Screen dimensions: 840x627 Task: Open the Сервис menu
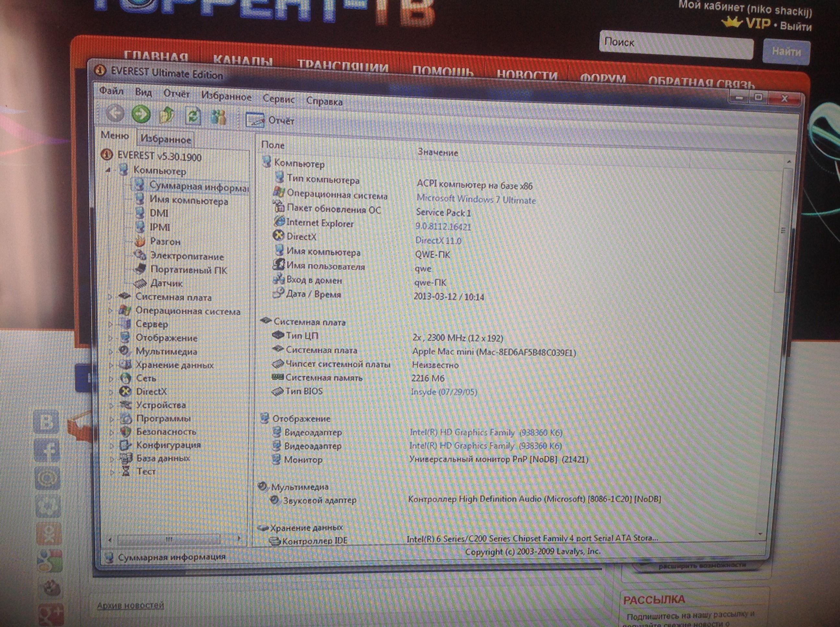(278, 99)
